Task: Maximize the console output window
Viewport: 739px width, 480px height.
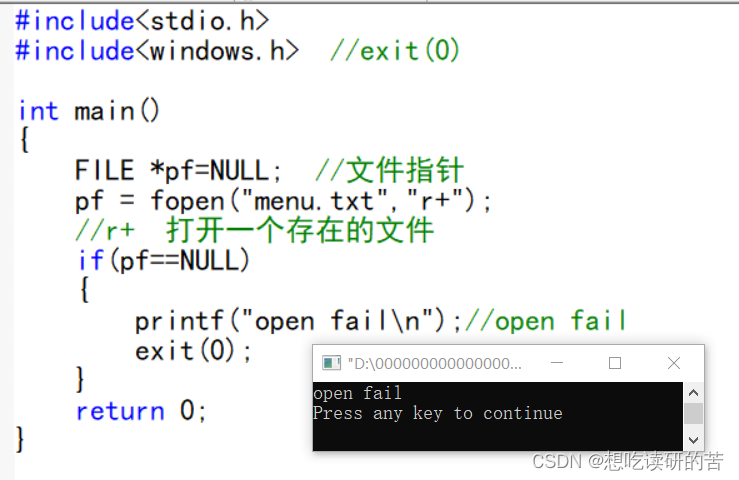Action: (x=615, y=363)
